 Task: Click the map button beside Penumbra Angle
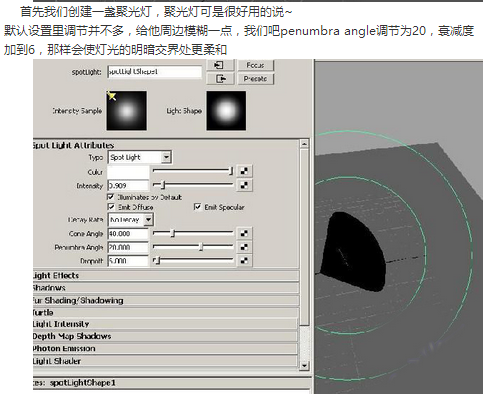pyautogui.click(x=244, y=247)
